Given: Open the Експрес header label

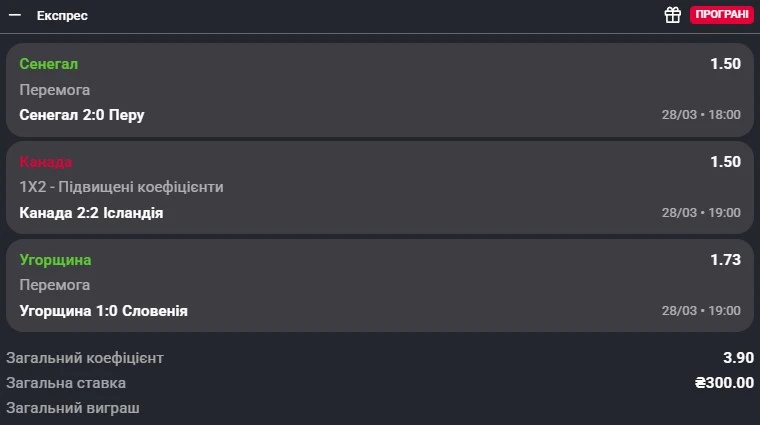Looking at the screenshot, I should (x=62, y=16).
